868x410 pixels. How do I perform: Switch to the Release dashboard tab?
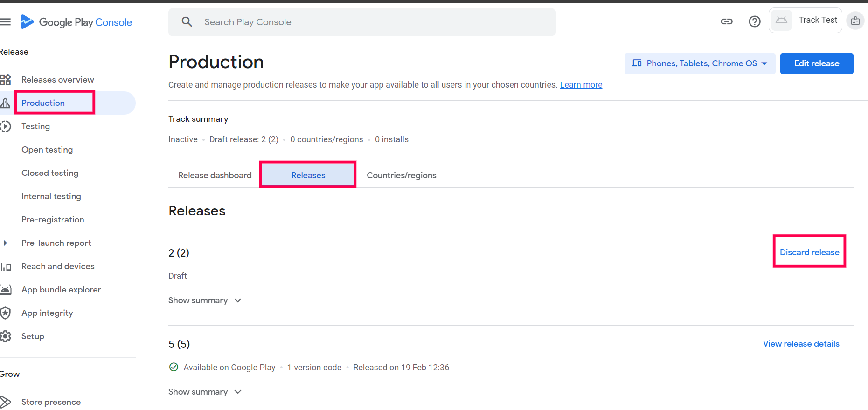coord(215,175)
